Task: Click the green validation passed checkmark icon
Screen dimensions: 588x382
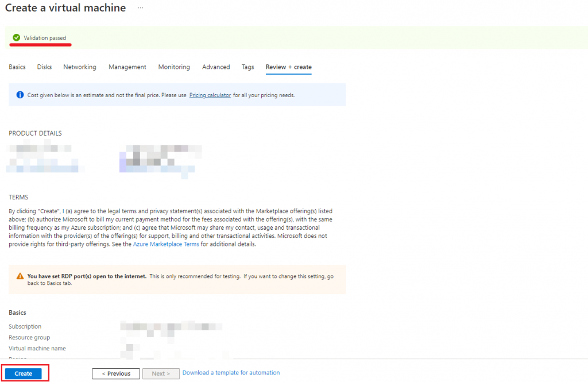Action: (x=17, y=37)
